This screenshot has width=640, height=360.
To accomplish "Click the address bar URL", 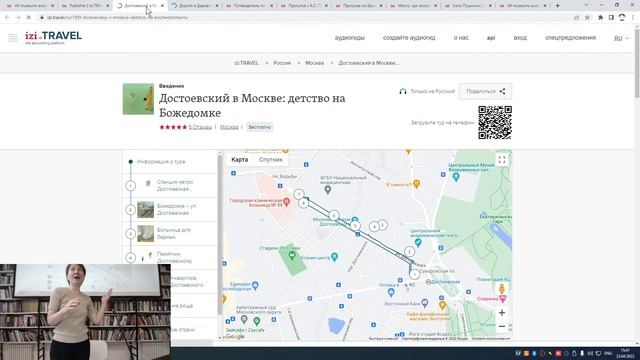I will click(x=118, y=18).
